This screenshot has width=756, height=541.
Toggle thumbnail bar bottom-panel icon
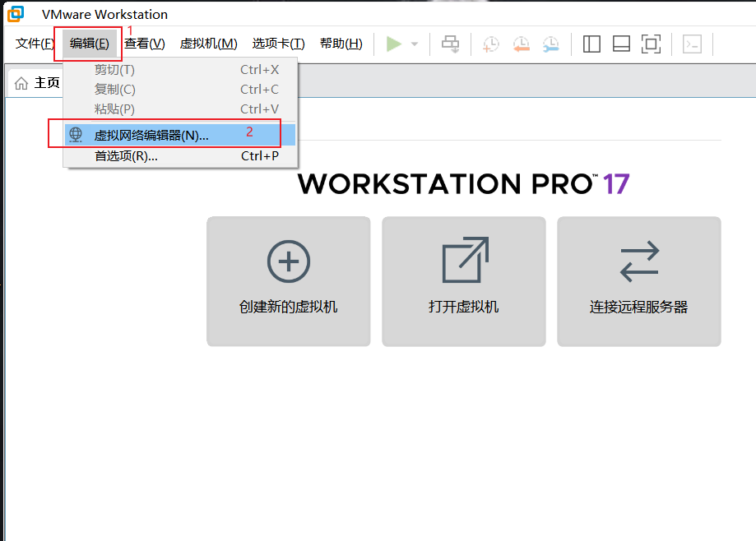click(621, 44)
